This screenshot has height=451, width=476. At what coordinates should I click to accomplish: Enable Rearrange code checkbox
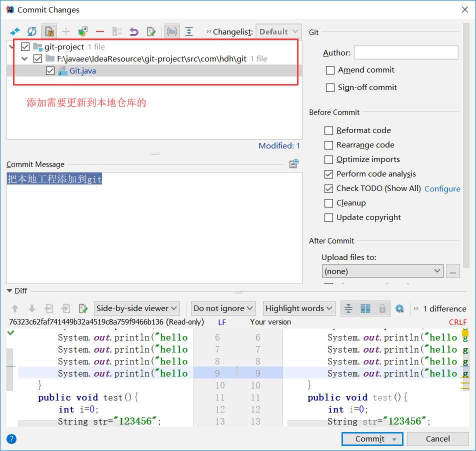(328, 145)
